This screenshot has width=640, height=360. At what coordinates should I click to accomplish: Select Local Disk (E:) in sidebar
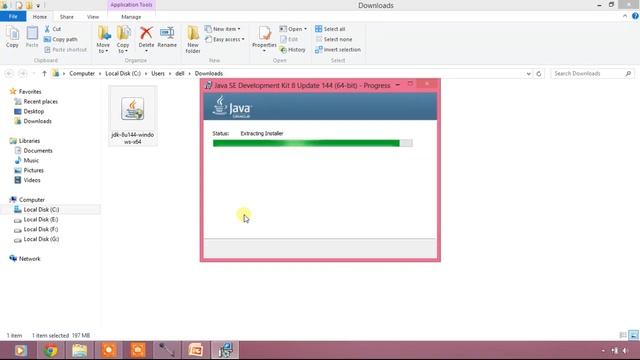(x=41, y=220)
